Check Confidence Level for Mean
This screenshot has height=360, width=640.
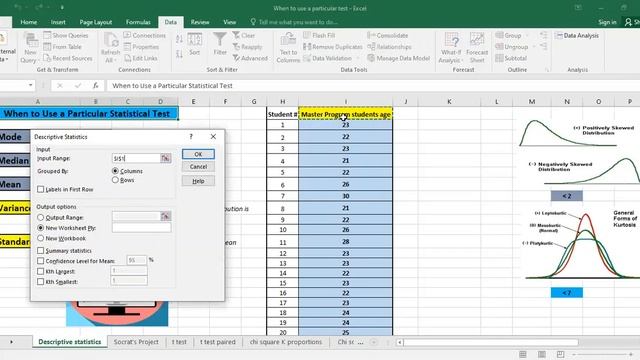(40, 261)
